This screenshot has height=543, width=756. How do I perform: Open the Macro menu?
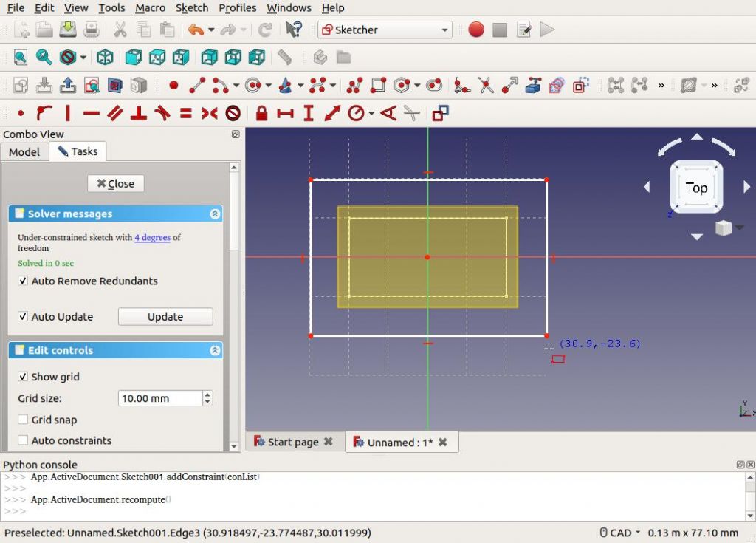[x=150, y=7]
